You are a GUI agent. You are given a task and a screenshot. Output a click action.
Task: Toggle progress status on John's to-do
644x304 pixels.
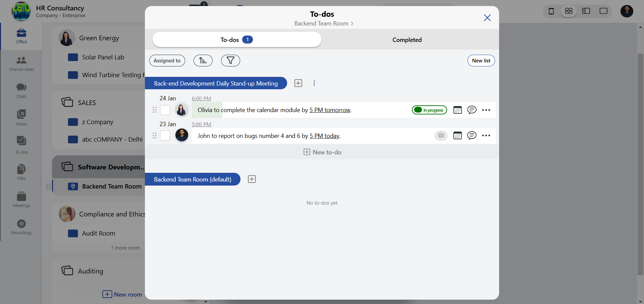(x=441, y=136)
